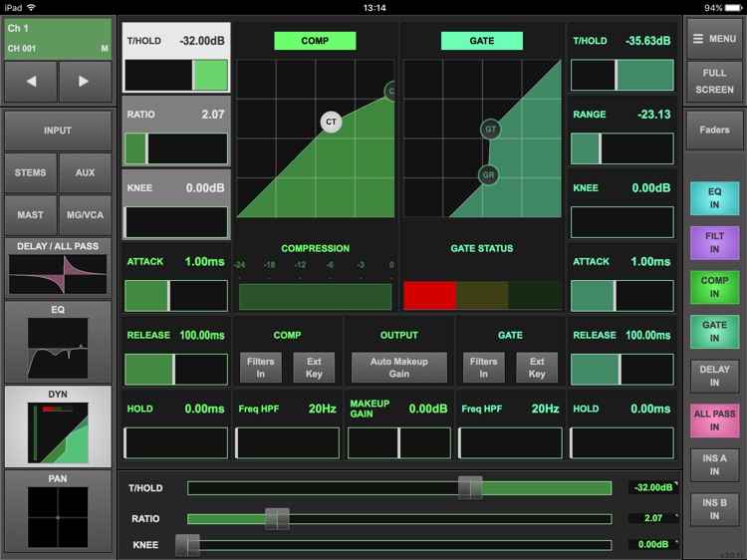
Task: Toggle DELAY IN on the right strip
Action: (x=714, y=376)
